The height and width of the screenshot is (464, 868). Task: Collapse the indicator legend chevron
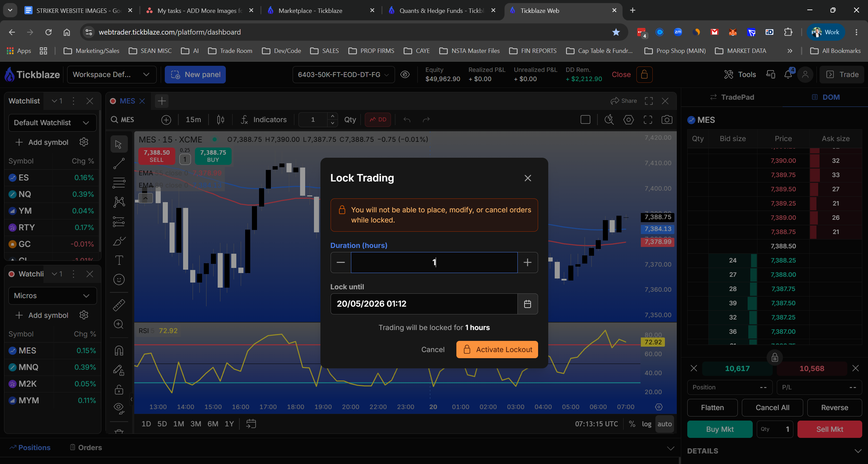pos(145,198)
